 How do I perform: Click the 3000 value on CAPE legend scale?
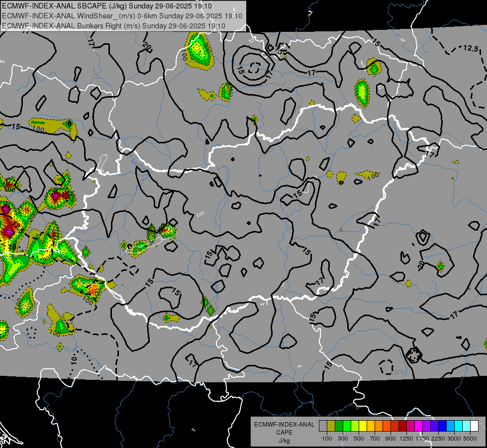coord(454,439)
